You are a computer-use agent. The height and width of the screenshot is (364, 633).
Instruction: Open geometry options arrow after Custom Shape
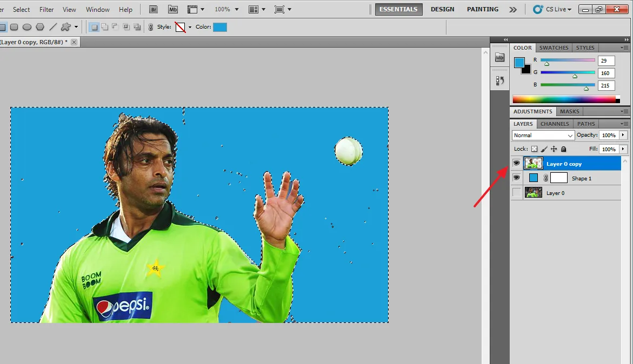[x=76, y=27]
